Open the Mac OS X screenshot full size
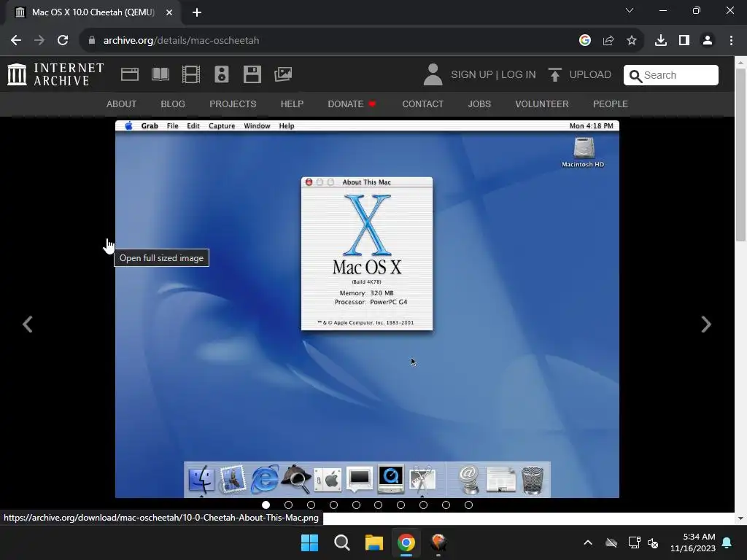 367,309
